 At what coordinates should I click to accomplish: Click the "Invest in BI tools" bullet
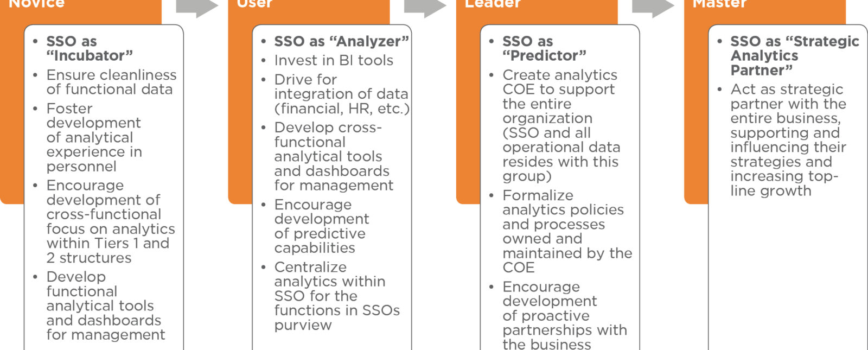click(334, 60)
